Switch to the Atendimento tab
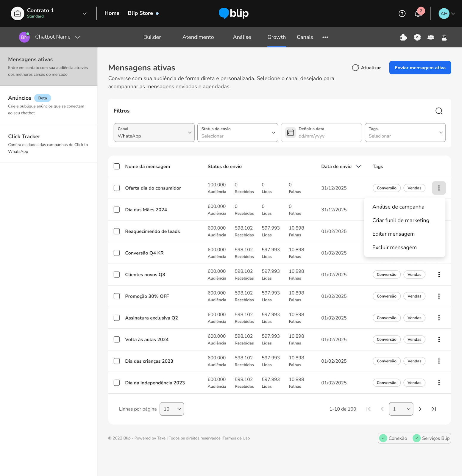 [x=198, y=37]
